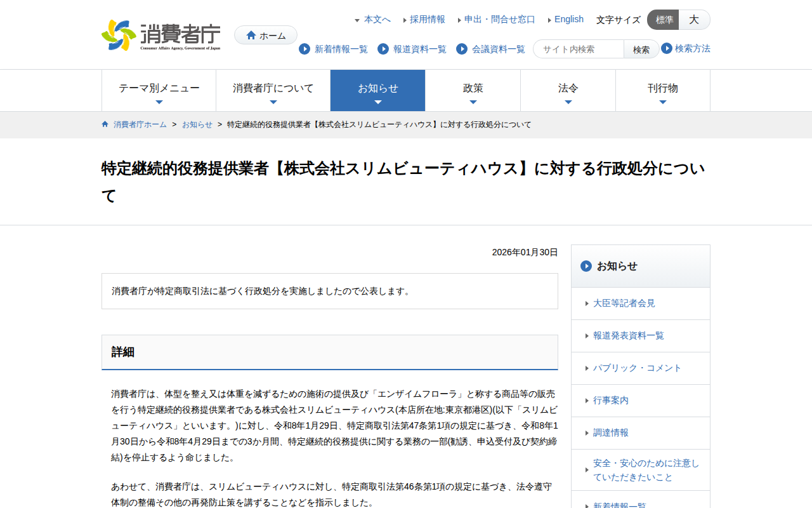
Task: Click the circle arrow icon beside 新着情報一覧
Action: 304,49
